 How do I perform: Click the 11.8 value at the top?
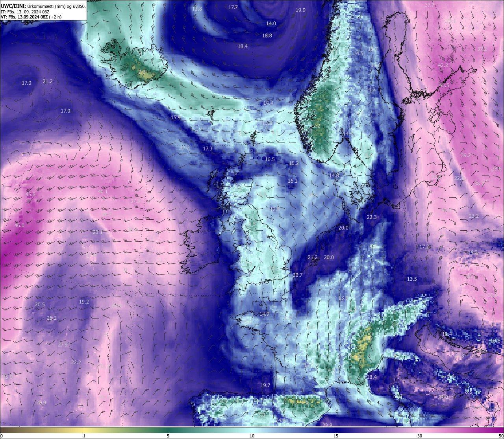click(197, 9)
